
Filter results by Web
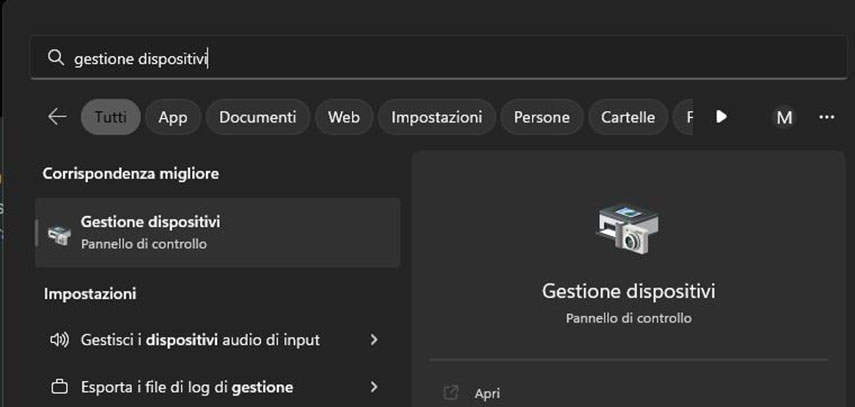pyautogui.click(x=343, y=117)
